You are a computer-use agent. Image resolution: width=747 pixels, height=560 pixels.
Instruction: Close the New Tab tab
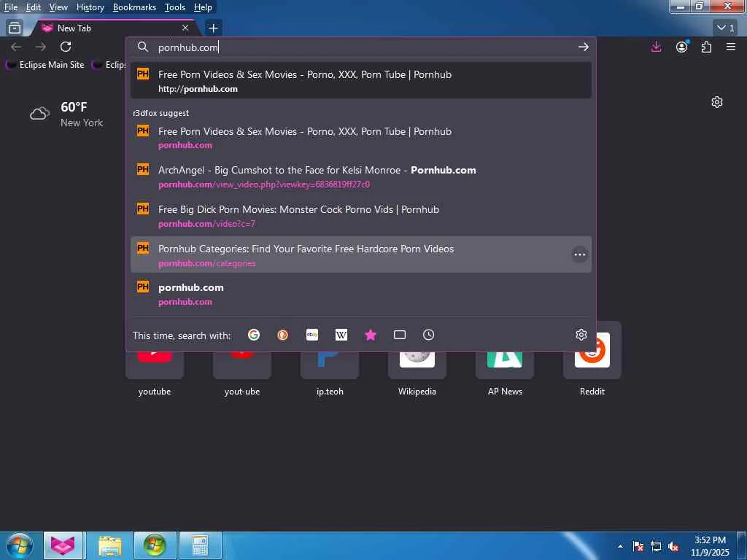[x=185, y=28]
